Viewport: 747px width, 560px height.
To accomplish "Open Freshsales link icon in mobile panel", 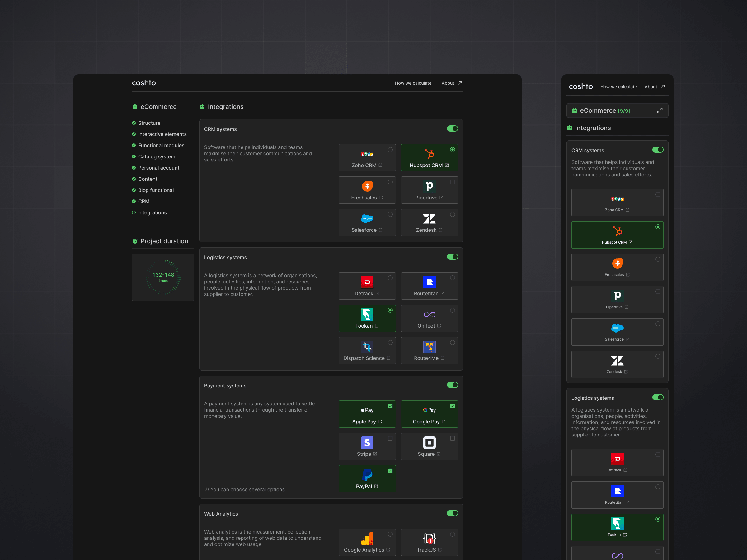I will point(628,275).
